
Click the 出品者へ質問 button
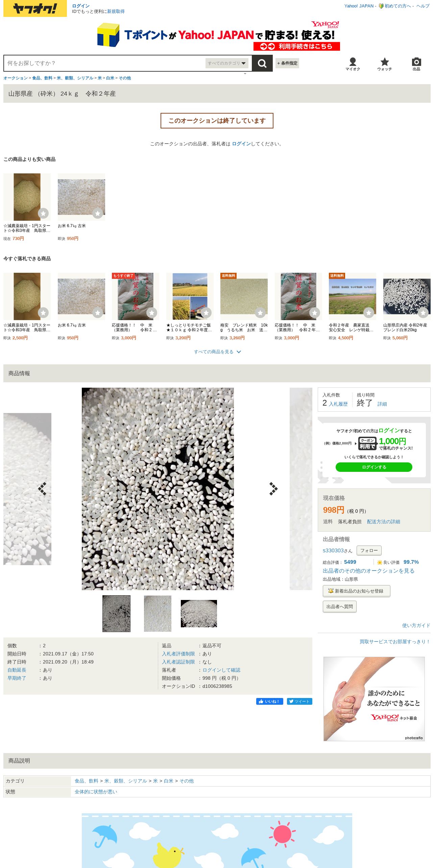click(339, 607)
